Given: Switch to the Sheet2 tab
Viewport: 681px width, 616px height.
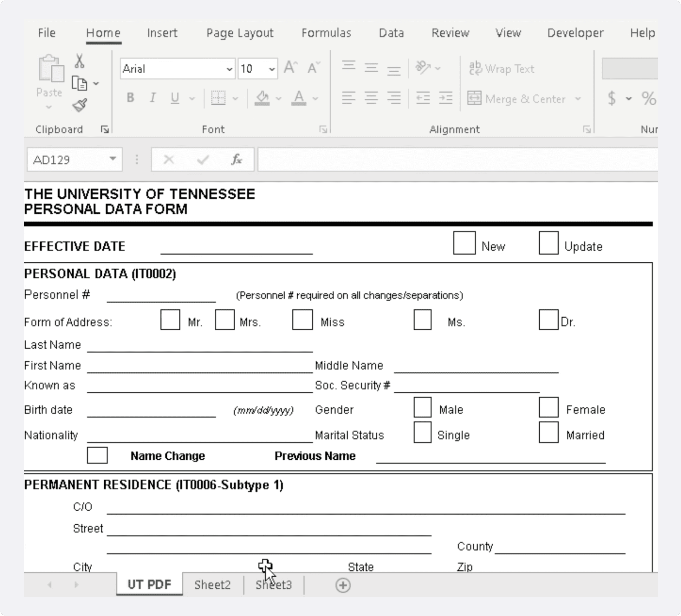Looking at the screenshot, I should point(212,585).
